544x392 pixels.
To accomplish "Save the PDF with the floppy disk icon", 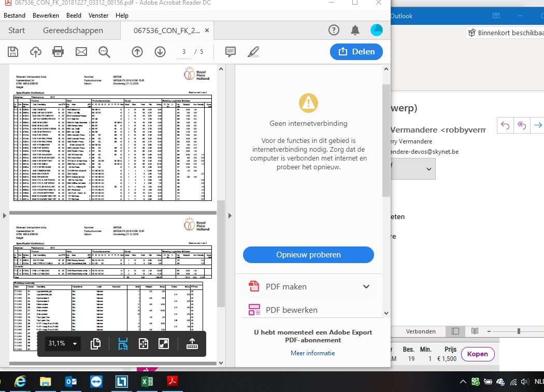I will point(13,52).
